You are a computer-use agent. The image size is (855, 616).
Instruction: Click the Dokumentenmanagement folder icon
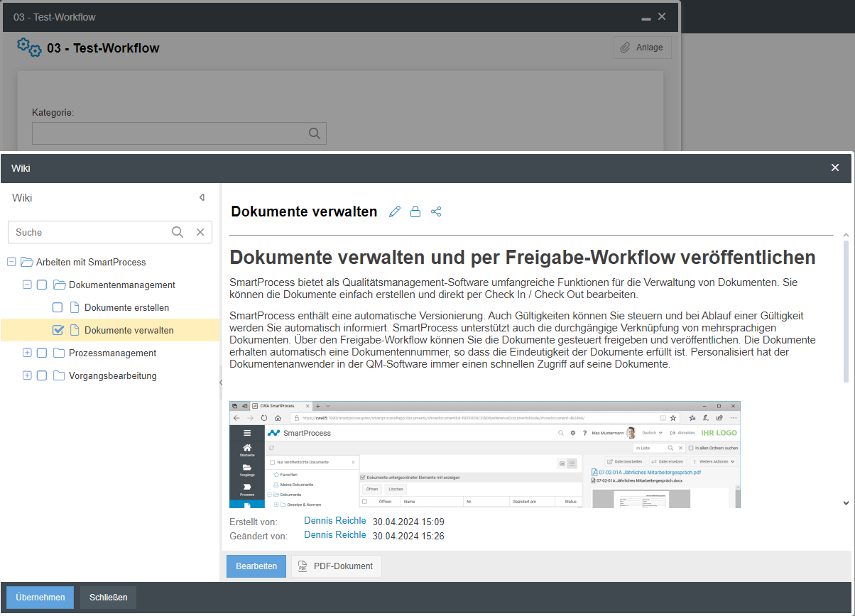tap(60, 285)
